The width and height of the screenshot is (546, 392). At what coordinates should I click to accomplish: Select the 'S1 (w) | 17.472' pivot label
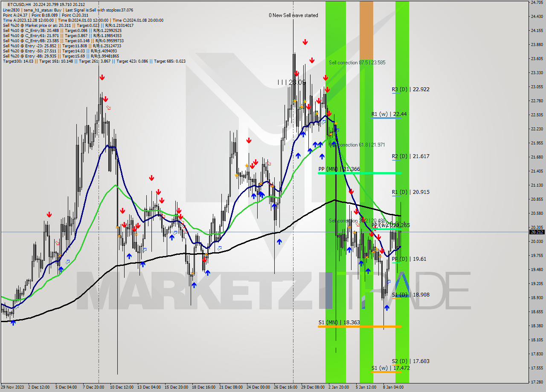click(390, 368)
